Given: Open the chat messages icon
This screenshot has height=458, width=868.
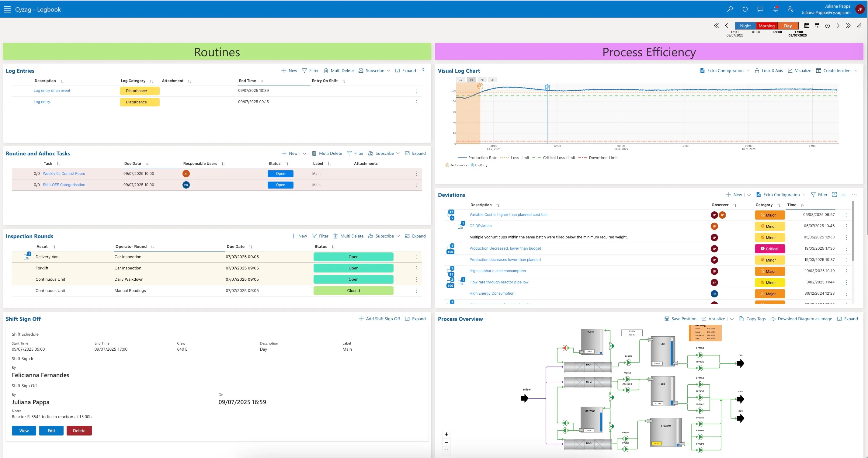Looking at the screenshot, I should [x=760, y=9].
